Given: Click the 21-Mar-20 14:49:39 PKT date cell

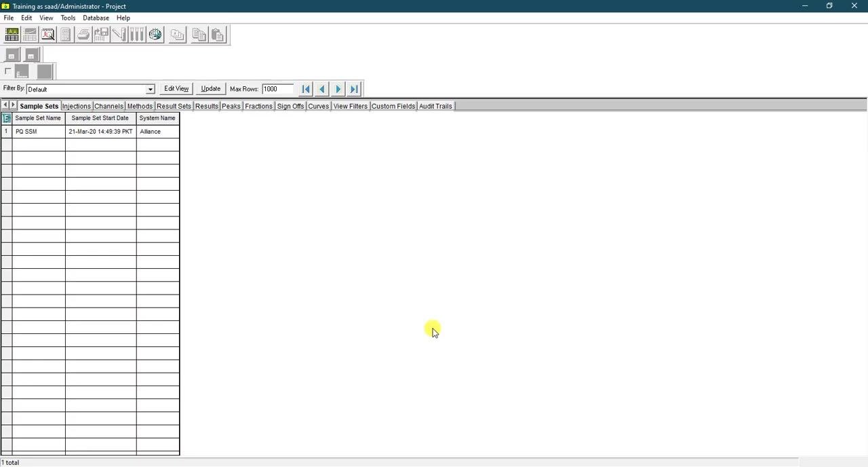Looking at the screenshot, I should (x=100, y=132).
